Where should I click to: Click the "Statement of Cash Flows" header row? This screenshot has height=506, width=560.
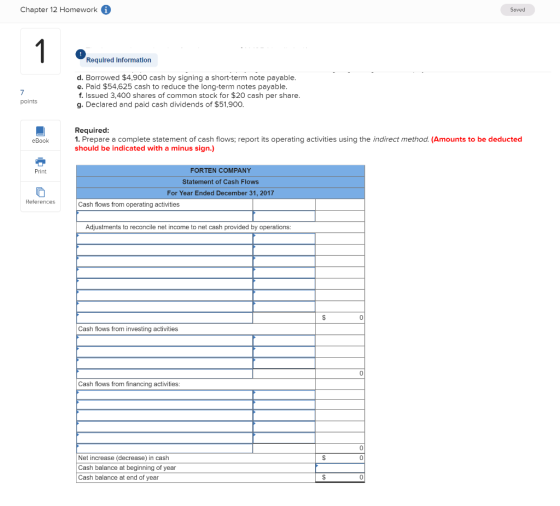[x=220, y=182]
